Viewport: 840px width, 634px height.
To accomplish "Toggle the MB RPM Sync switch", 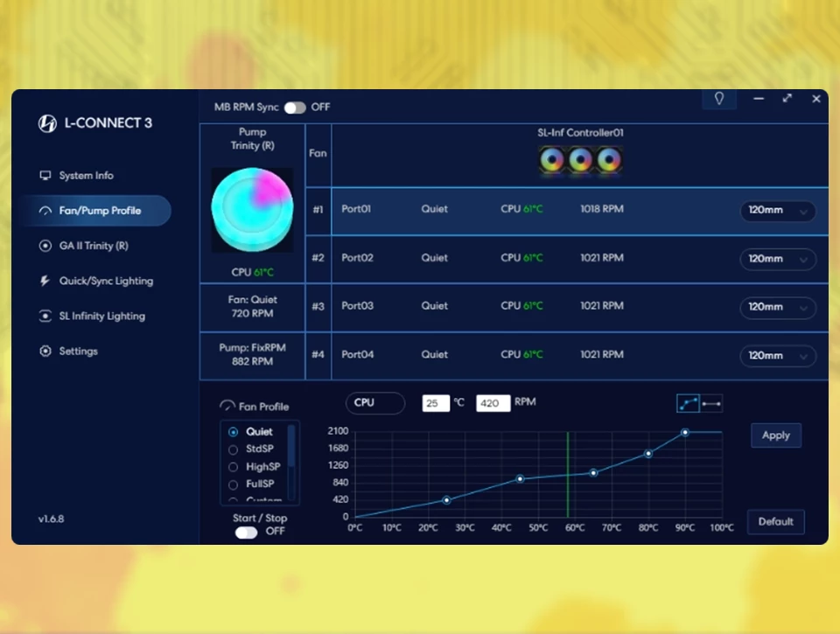I will 295,108.
